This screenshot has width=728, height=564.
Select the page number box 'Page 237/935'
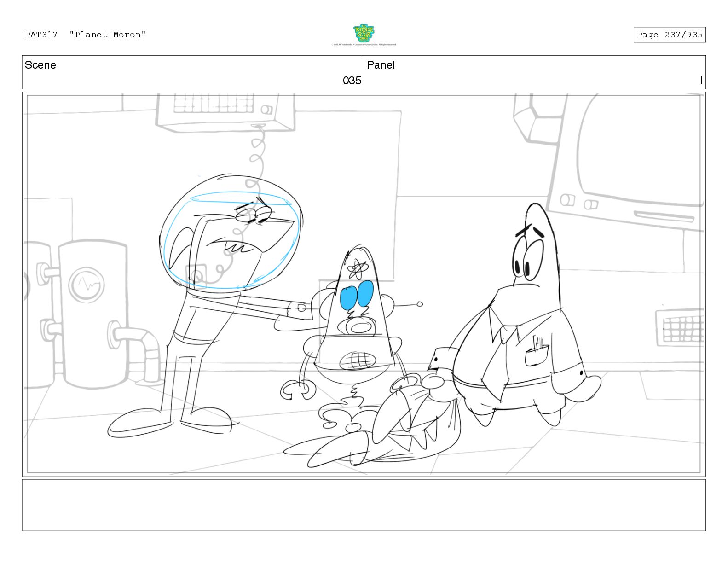669,35
